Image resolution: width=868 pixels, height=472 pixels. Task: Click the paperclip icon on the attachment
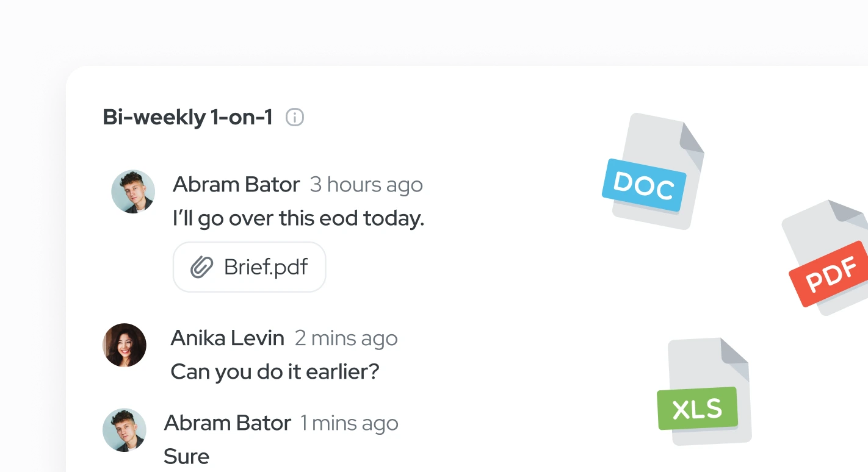pyautogui.click(x=201, y=267)
